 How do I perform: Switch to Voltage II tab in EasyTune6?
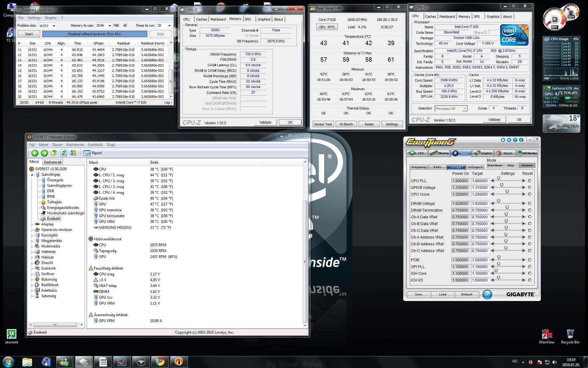[475, 167]
